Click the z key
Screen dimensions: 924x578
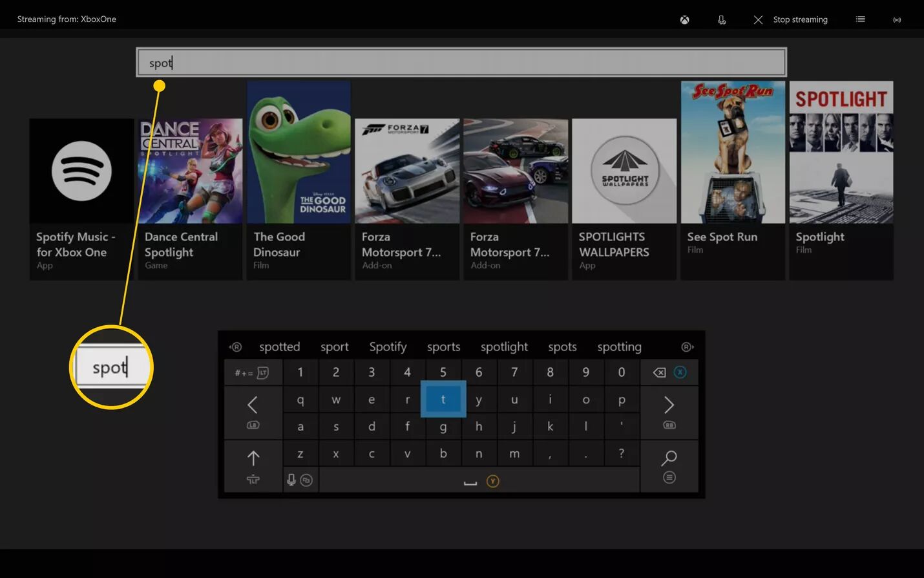pos(300,453)
